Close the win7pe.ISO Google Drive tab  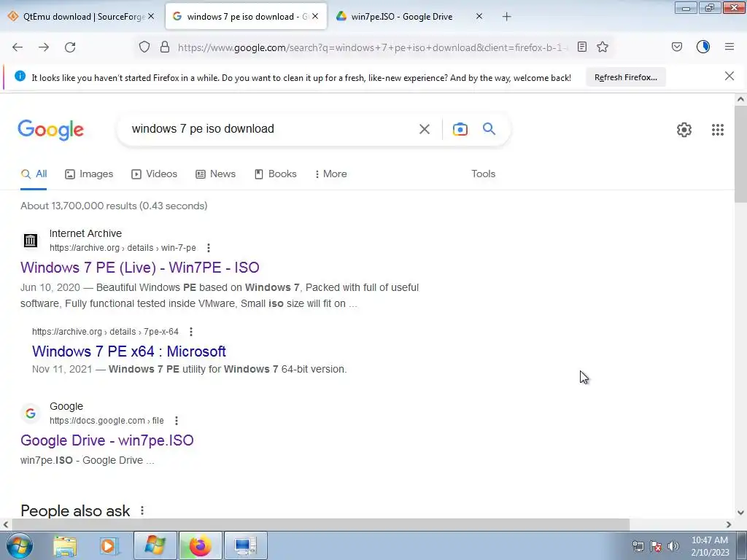(479, 16)
